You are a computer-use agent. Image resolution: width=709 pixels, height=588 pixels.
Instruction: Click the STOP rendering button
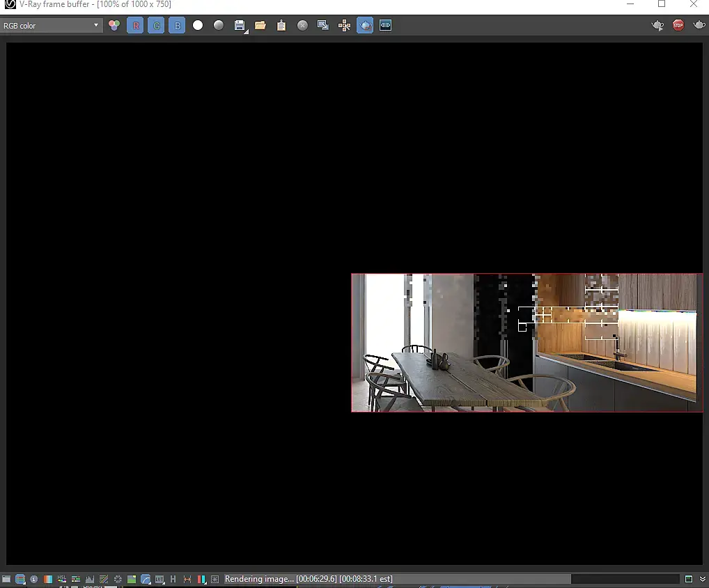(678, 25)
